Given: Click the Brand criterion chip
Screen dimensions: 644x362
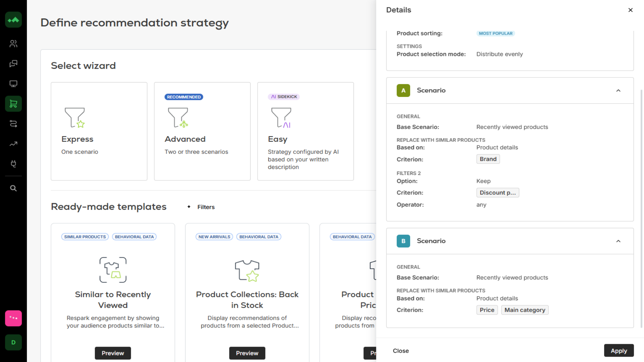Looking at the screenshot, I should [x=488, y=159].
